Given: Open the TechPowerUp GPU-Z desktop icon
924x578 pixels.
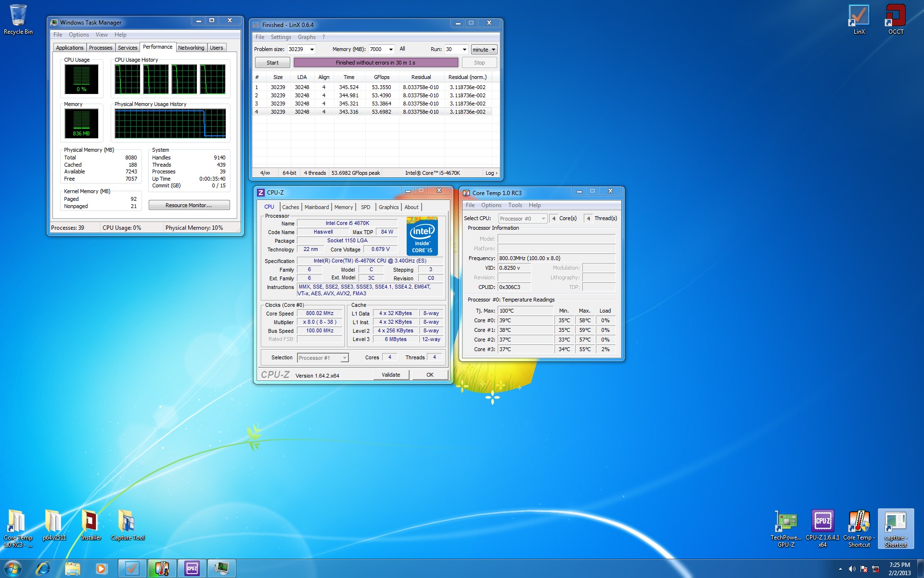Looking at the screenshot, I should (x=786, y=526).
